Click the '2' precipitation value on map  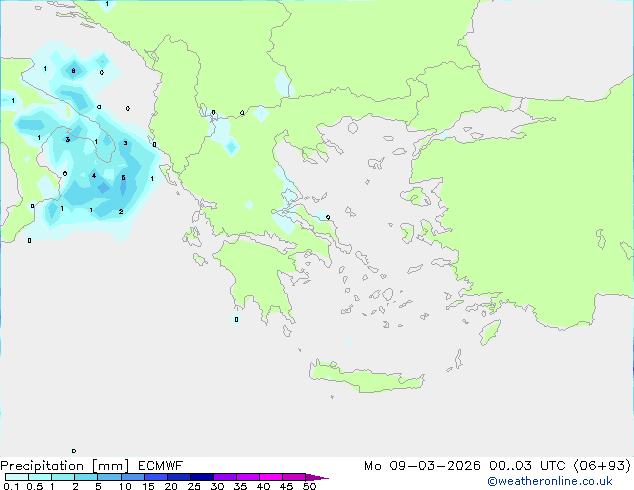point(121,211)
